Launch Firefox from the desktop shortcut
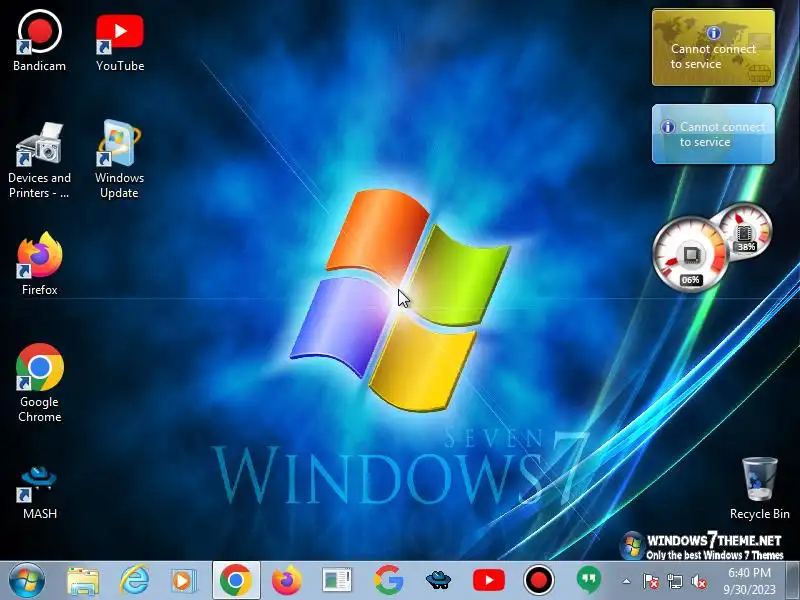This screenshot has height=600, width=800. click(39, 264)
